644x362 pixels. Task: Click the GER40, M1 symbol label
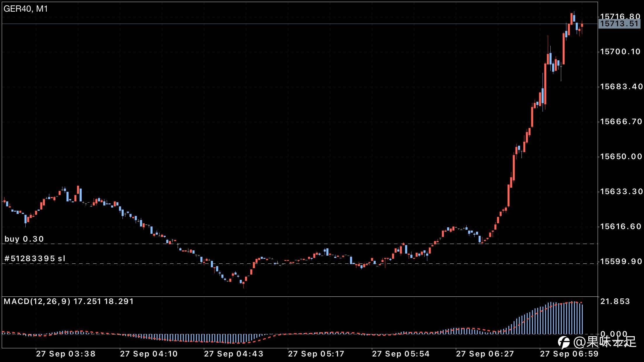(x=26, y=9)
